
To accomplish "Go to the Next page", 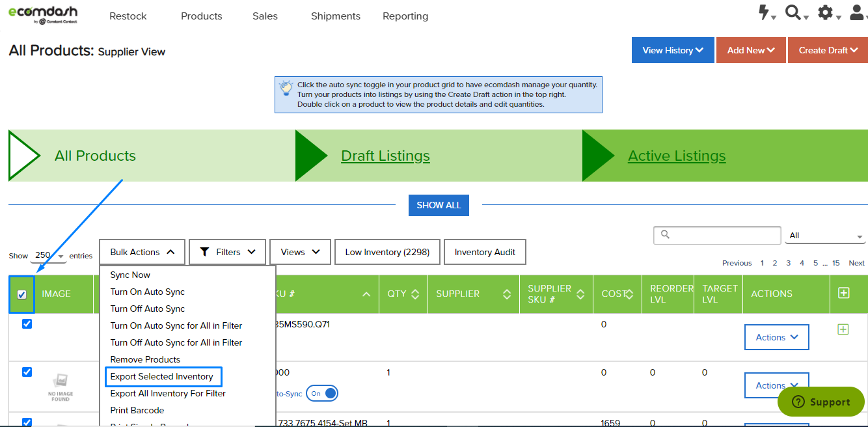I will pos(857,263).
